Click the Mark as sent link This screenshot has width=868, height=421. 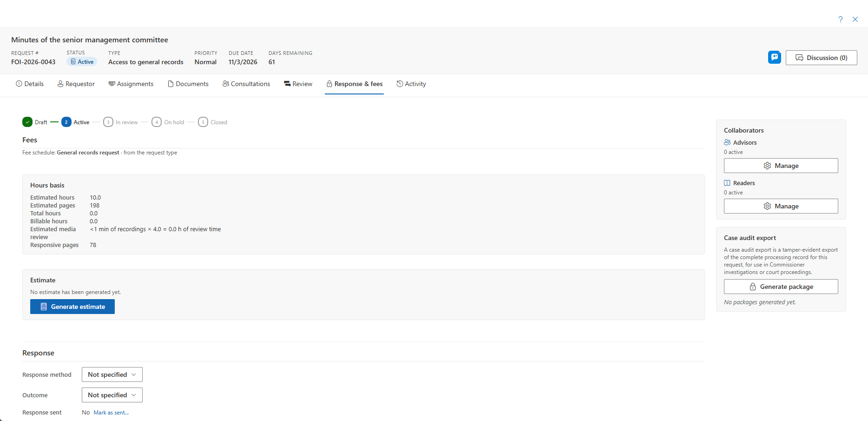111,413
